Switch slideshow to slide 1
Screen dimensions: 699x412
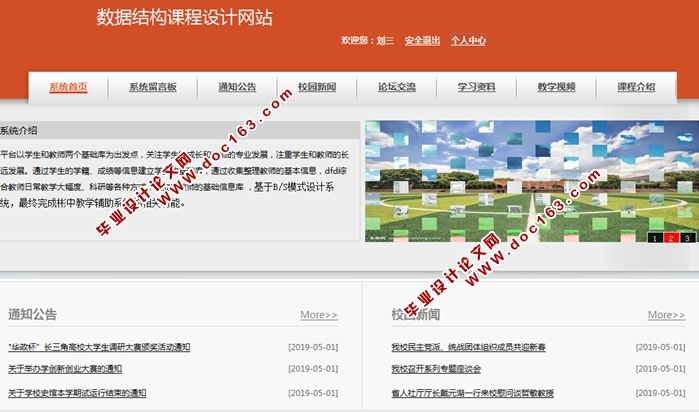pos(654,238)
